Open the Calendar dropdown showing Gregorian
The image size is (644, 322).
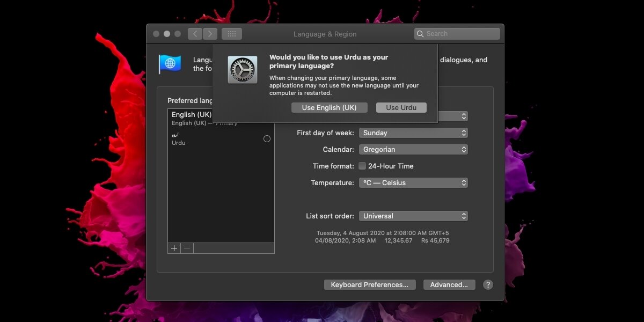point(413,149)
